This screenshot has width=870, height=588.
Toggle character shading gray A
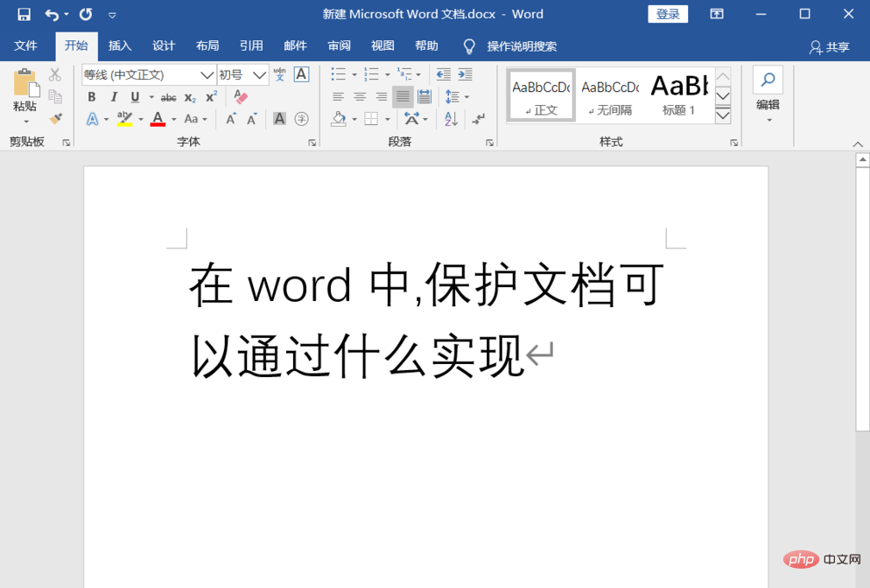click(x=280, y=119)
